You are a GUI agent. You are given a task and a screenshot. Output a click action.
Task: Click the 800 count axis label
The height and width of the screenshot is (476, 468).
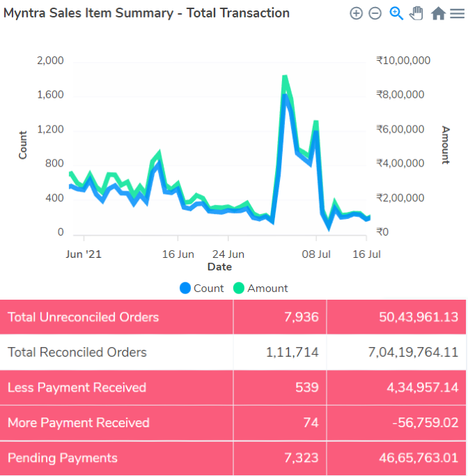54,163
